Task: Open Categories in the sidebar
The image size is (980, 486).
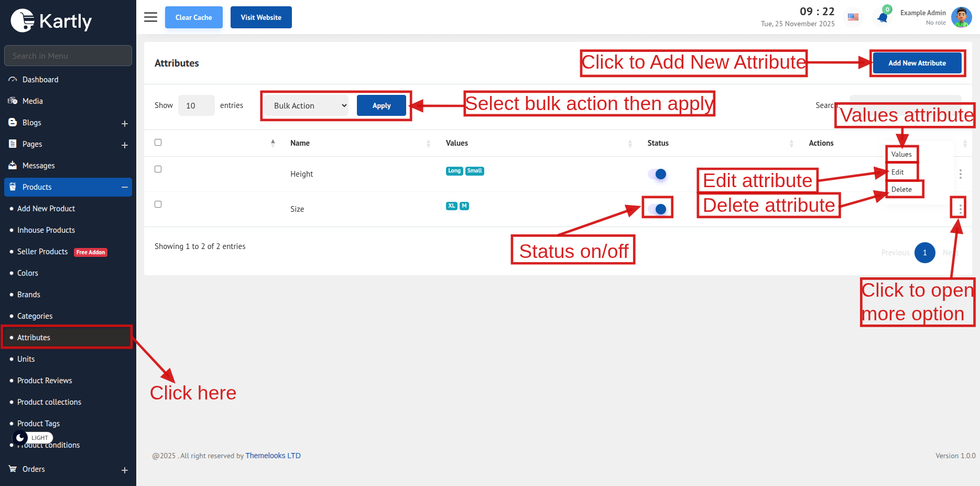Action: (x=35, y=316)
